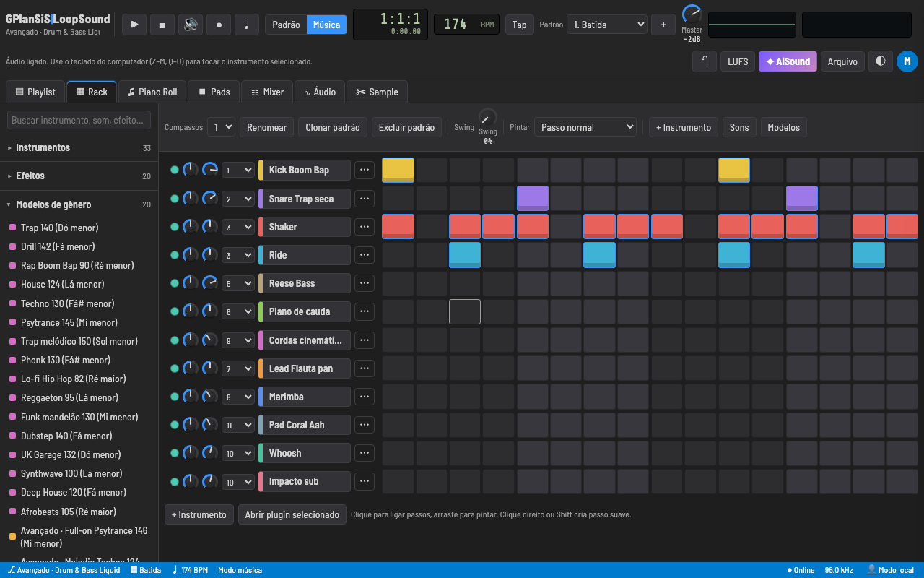This screenshot has height=578, width=924.
Task: Switch to the Playlist tab
Action: click(x=35, y=92)
